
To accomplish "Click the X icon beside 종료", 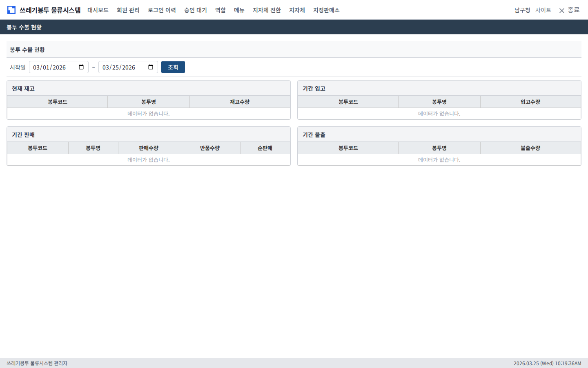I will (x=562, y=10).
